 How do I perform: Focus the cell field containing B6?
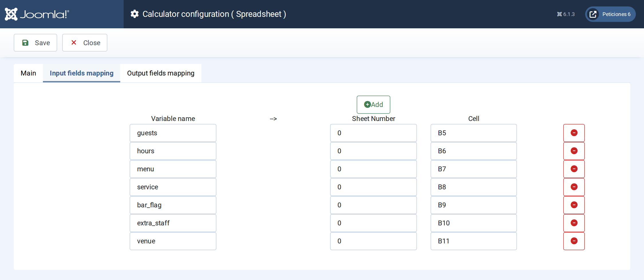[474, 151]
